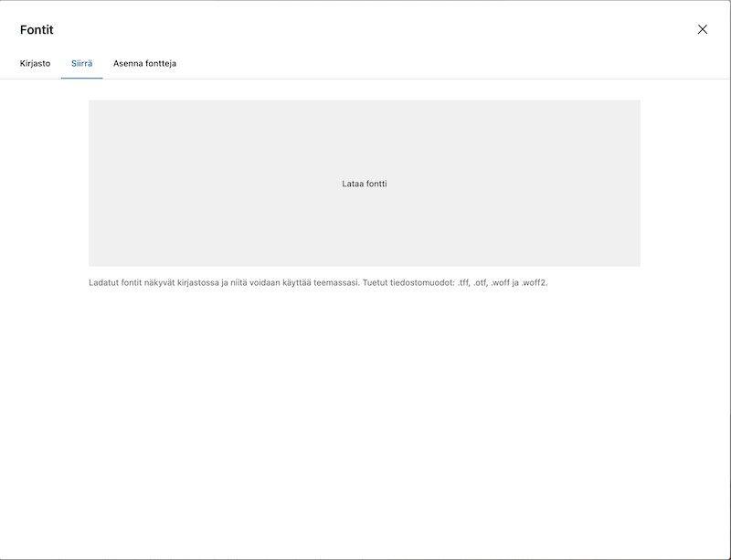Tap the X icon in the top corner
Screen dimensions: 731x560
(x=702, y=29)
